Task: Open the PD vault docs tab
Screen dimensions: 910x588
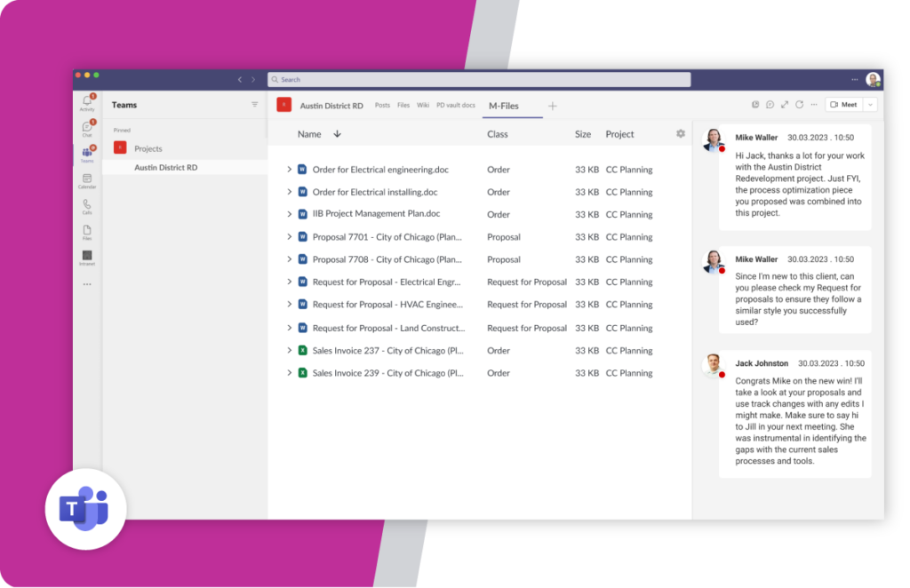Action: pyautogui.click(x=456, y=106)
